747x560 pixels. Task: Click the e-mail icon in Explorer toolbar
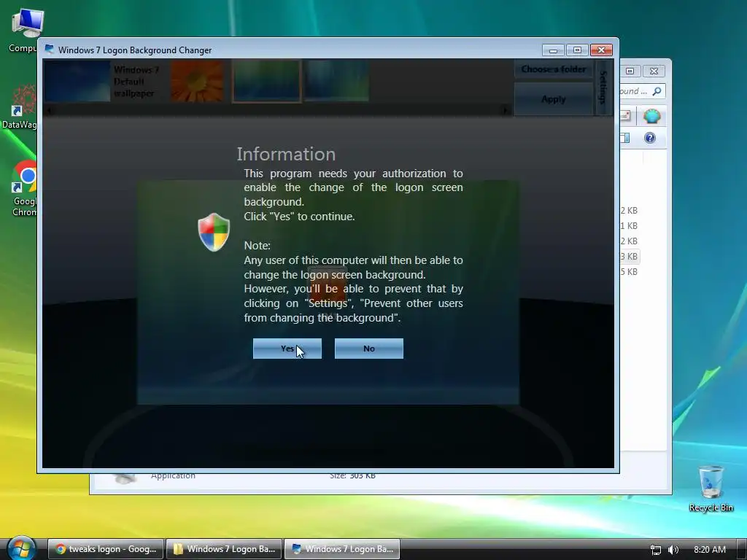625,116
